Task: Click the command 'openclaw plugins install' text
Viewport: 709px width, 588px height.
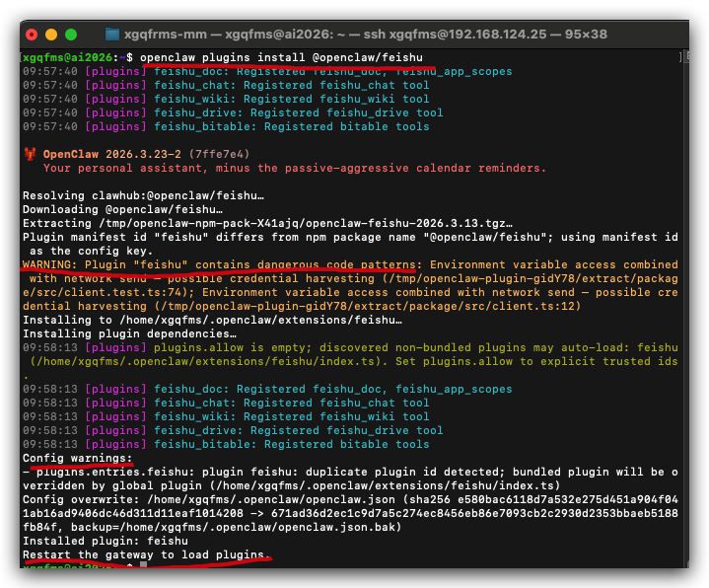Action: (x=223, y=57)
